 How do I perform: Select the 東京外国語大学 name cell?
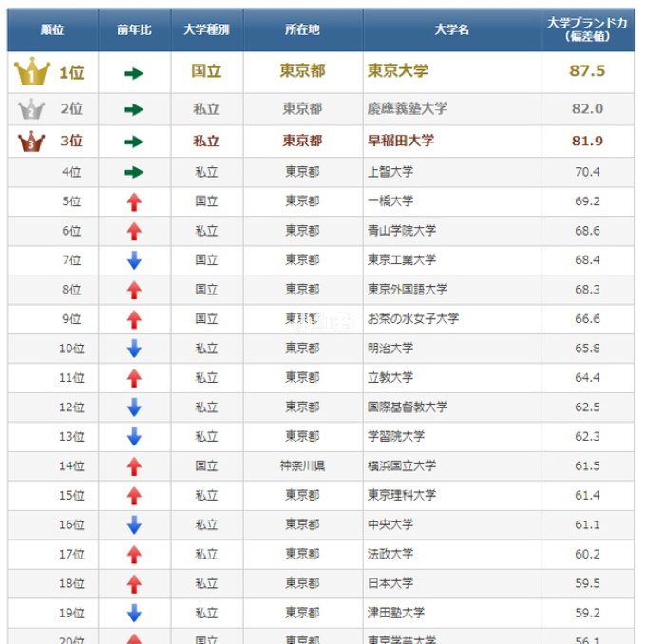452,290
